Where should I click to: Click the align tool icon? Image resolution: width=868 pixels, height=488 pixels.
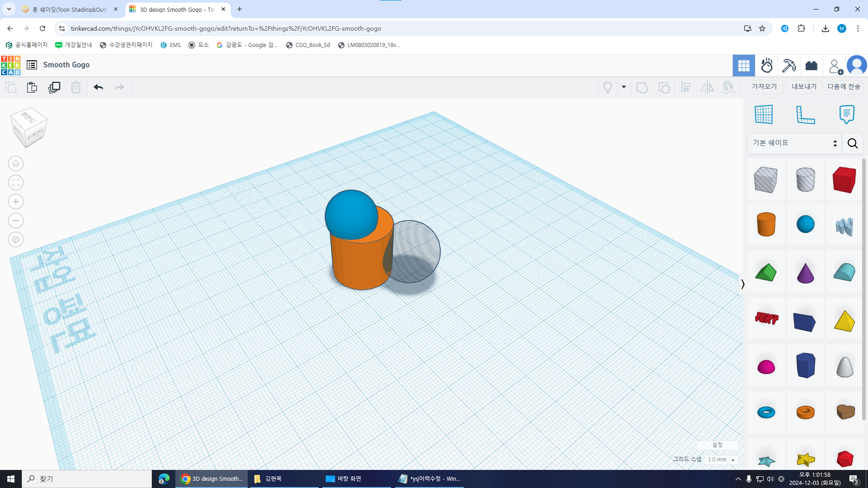(686, 87)
